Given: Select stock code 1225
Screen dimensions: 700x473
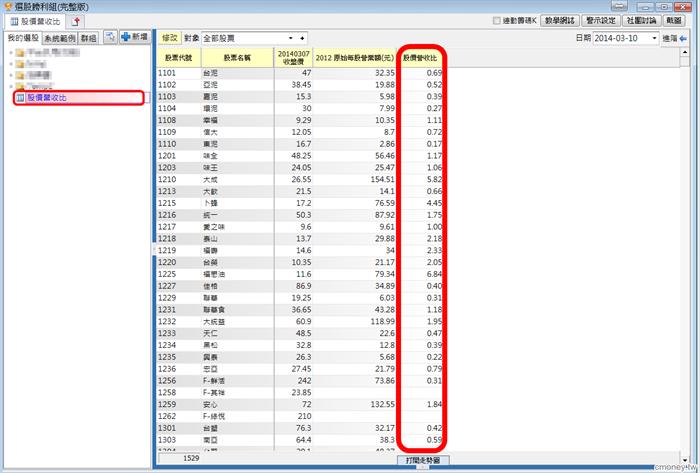Looking at the screenshot, I should point(167,274).
